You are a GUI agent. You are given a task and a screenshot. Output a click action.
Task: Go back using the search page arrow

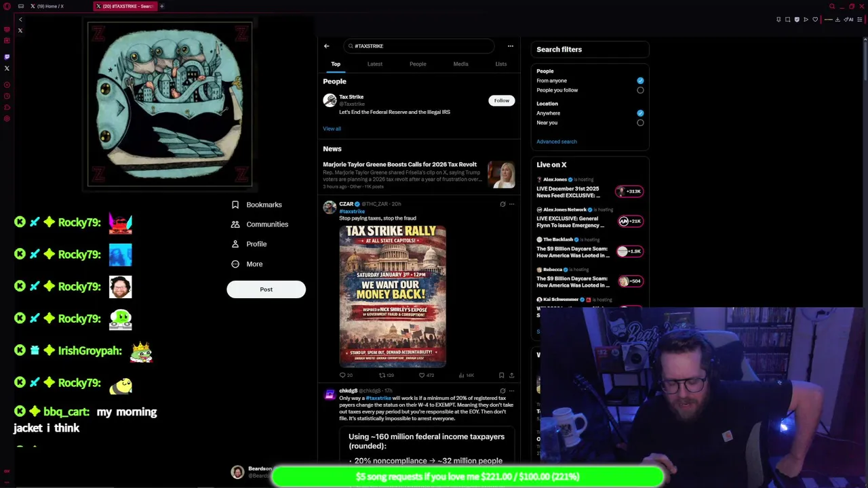[x=326, y=46]
